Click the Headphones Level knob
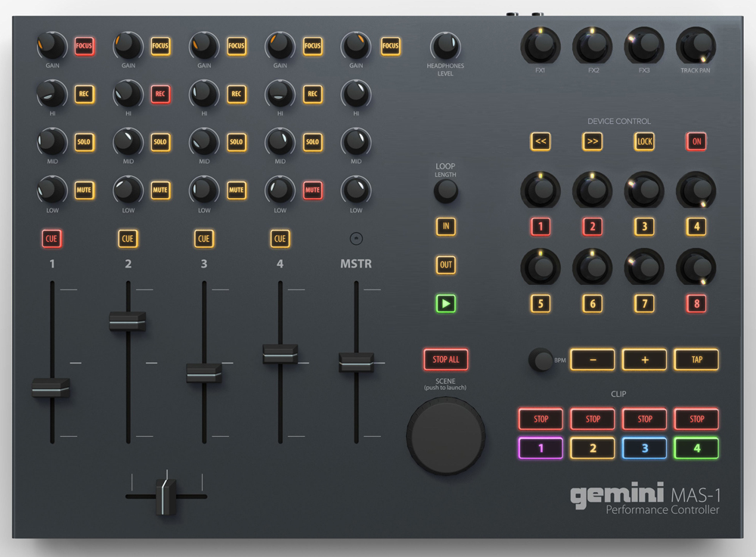The image size is (756, 557). pyautogui.click(x=445, y=46)
